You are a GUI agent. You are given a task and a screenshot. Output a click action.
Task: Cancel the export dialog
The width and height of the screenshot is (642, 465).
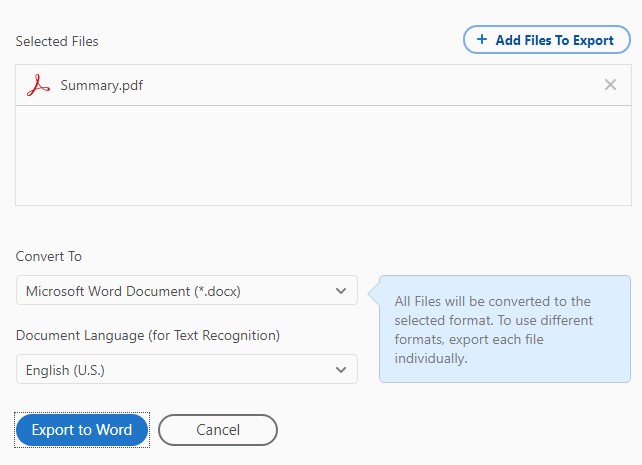pyautogui.click(x=218, y=430)
